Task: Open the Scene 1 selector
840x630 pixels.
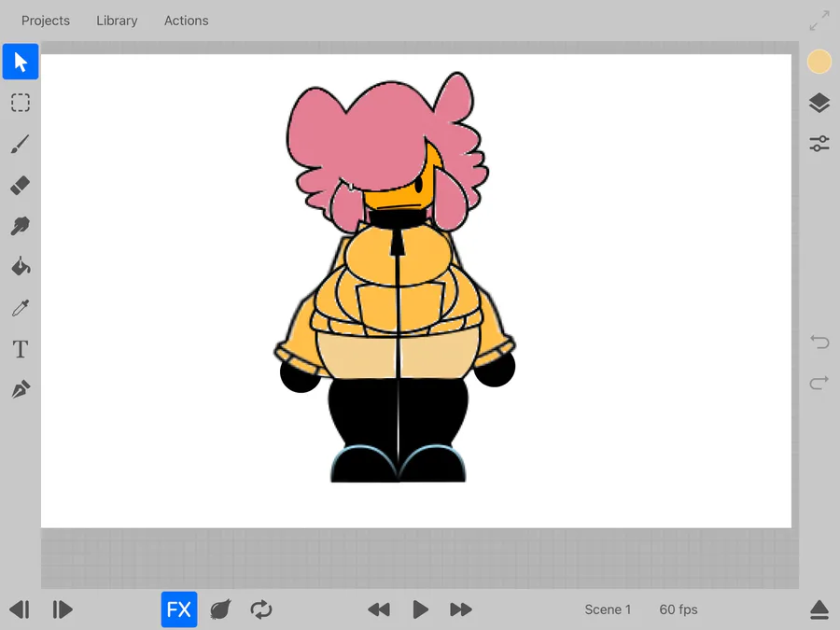Action: [608, 609]
